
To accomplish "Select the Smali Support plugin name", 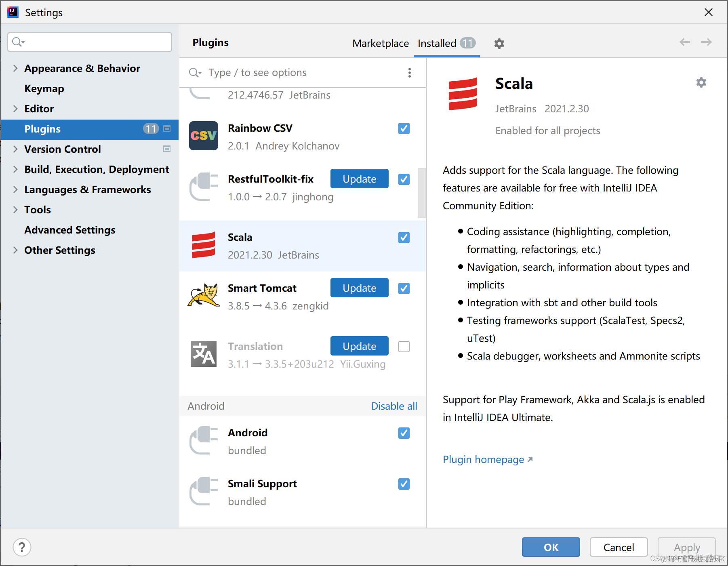I will (x=262, y=484).
